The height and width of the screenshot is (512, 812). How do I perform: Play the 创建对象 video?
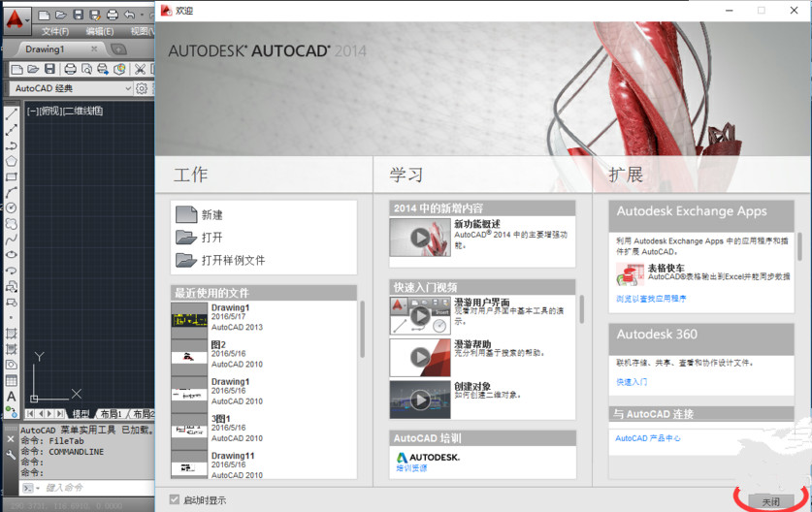(x=420, y=400)
